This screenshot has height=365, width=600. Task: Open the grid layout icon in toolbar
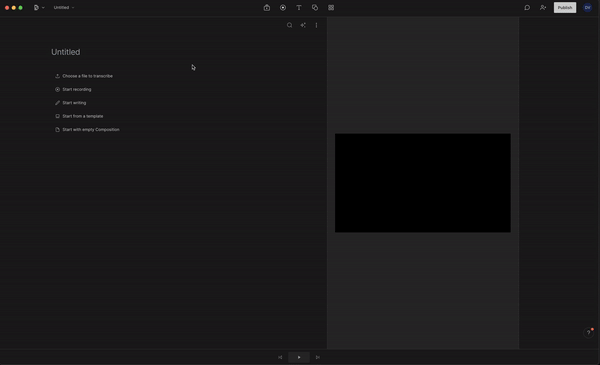click(331, 8)
